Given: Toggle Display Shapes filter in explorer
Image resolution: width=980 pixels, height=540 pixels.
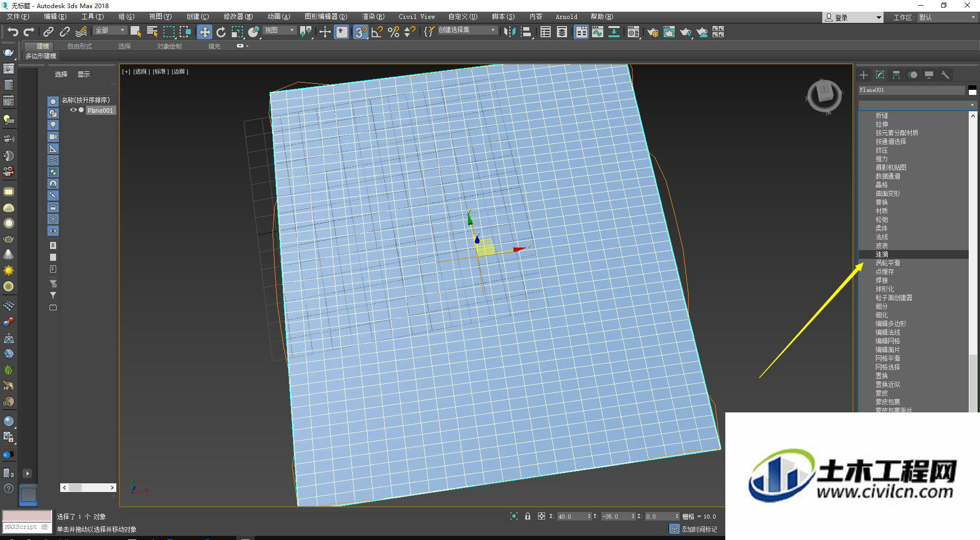Looking at the screenshot, I should point(53,113).
